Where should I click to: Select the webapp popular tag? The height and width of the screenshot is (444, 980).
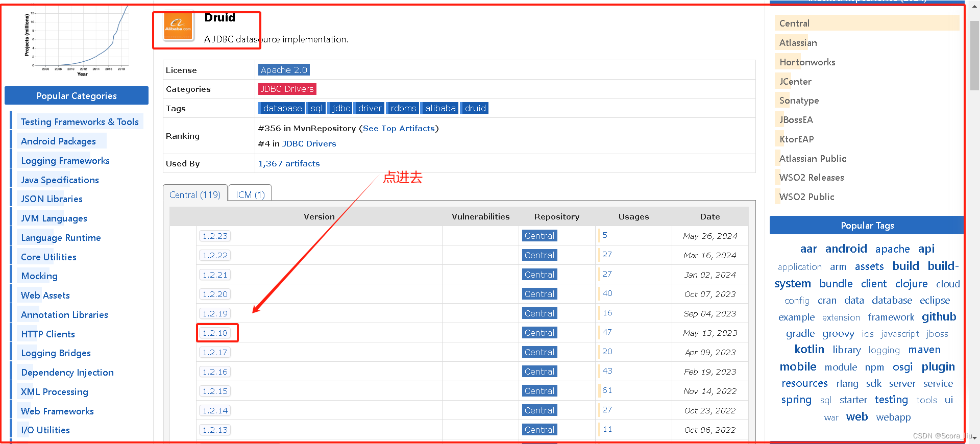point(893,417)
